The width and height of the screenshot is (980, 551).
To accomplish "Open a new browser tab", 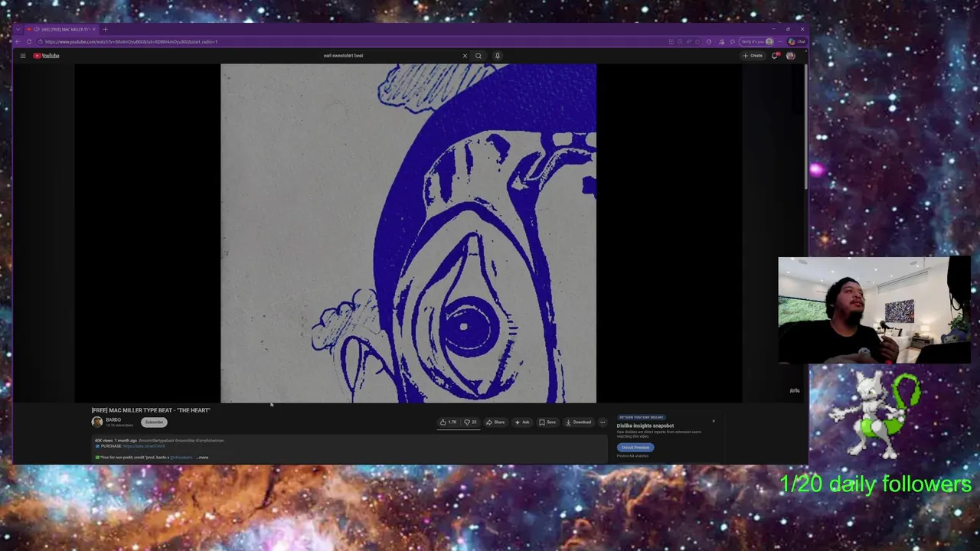I will pyautogui.click(x=105, y=29).
